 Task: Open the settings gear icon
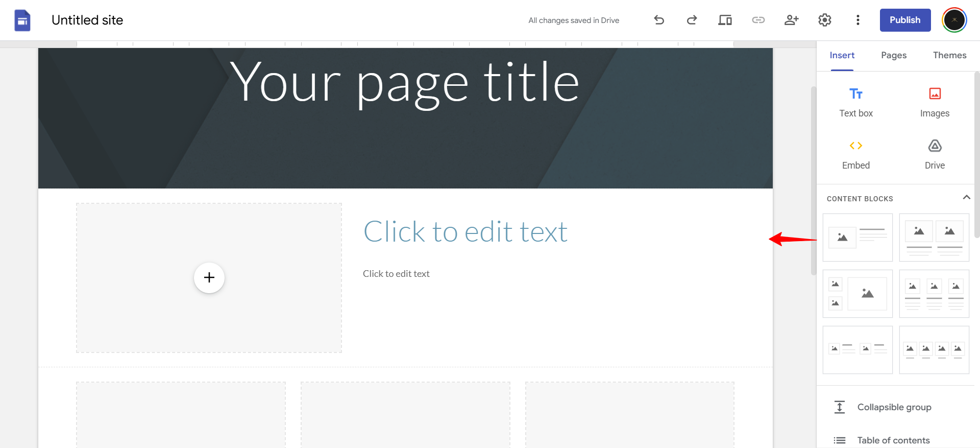click(825, 20)
